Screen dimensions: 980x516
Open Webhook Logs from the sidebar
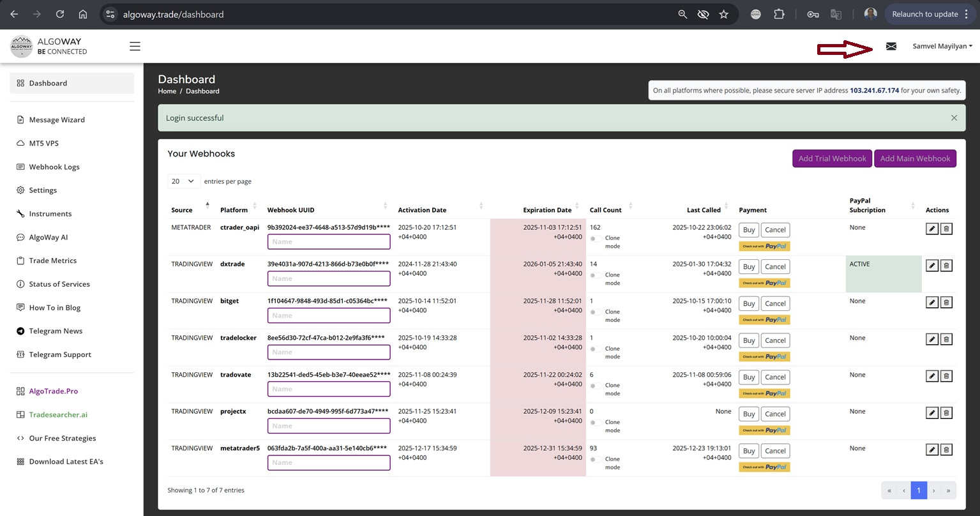click(x=54, y=167)
